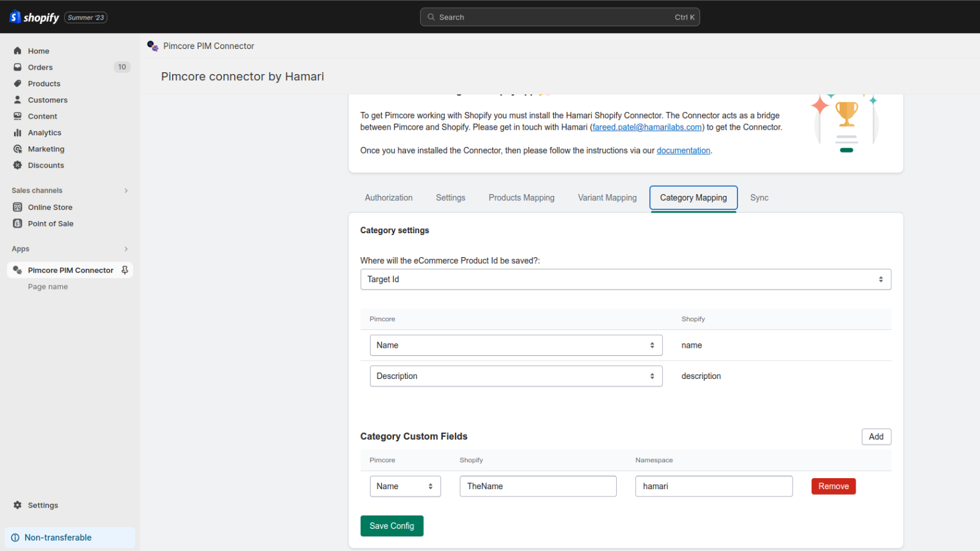This screenshot has width=980, height=551.
Task: Open the Variant Mapping tab
Action: (607, 198)
